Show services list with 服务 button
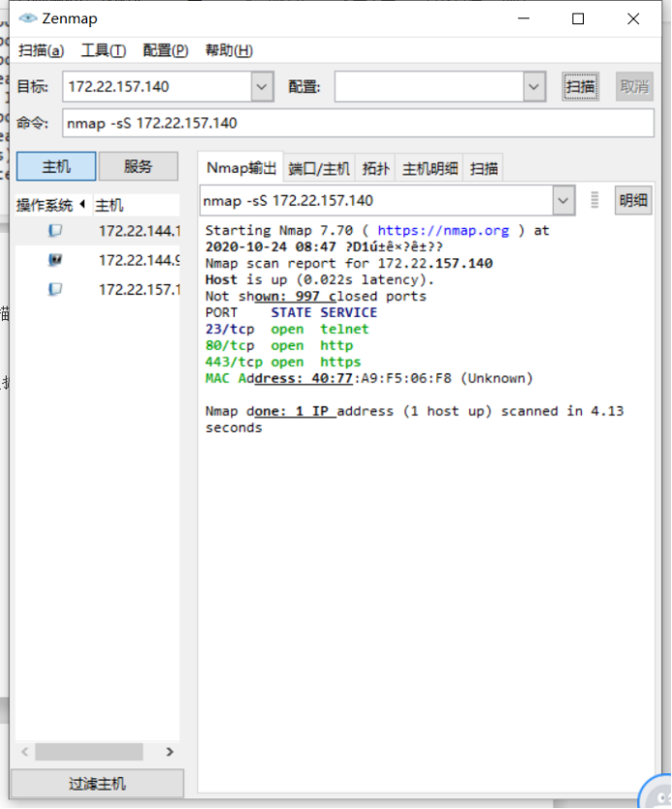The height and width of the screenshot is (809, 672). click(139, 166)
